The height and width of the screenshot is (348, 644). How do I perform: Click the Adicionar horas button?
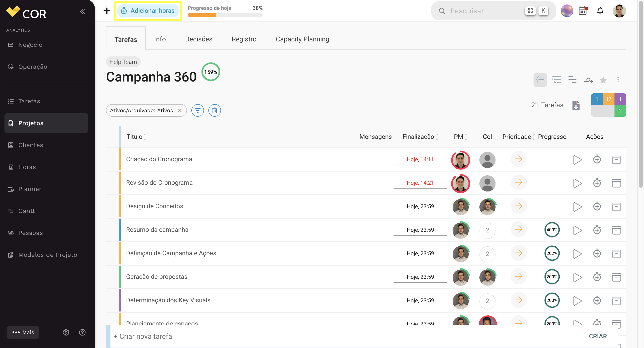tap(148, 11)
